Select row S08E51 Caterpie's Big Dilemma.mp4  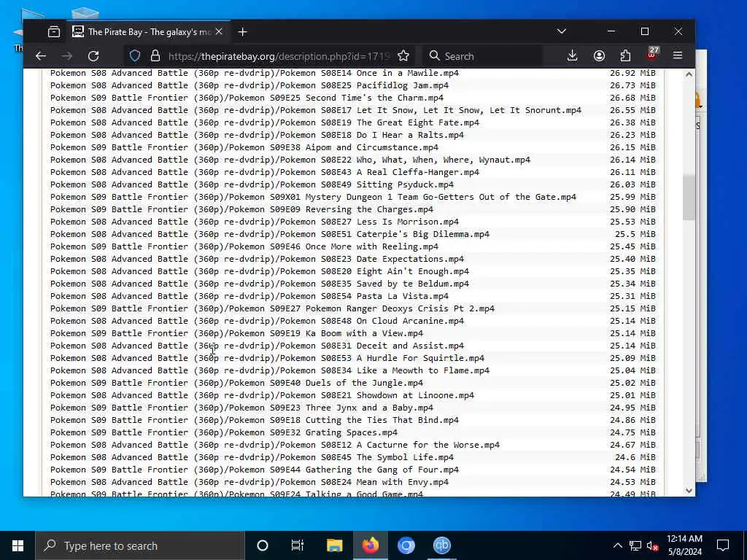pos(352,234)
